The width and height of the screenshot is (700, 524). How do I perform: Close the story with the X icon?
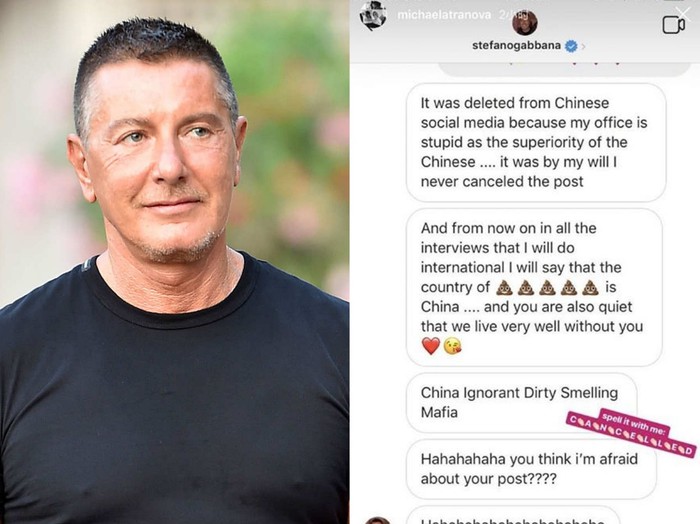683,12
